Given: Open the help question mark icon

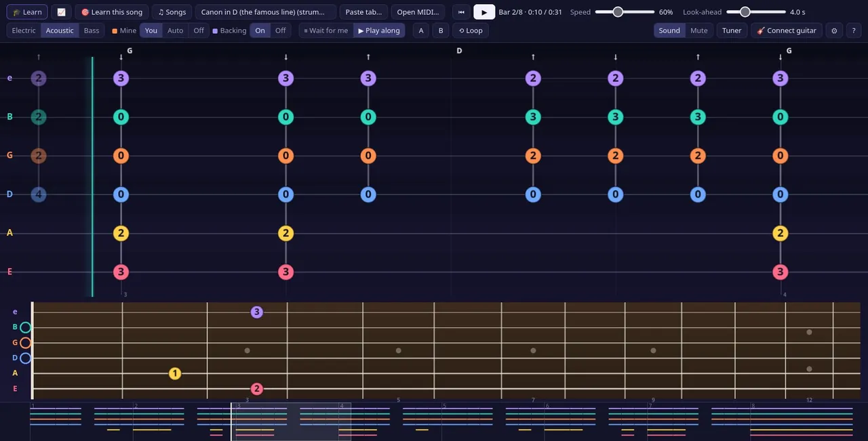Looking at the screenshot, I should (854, 30).
